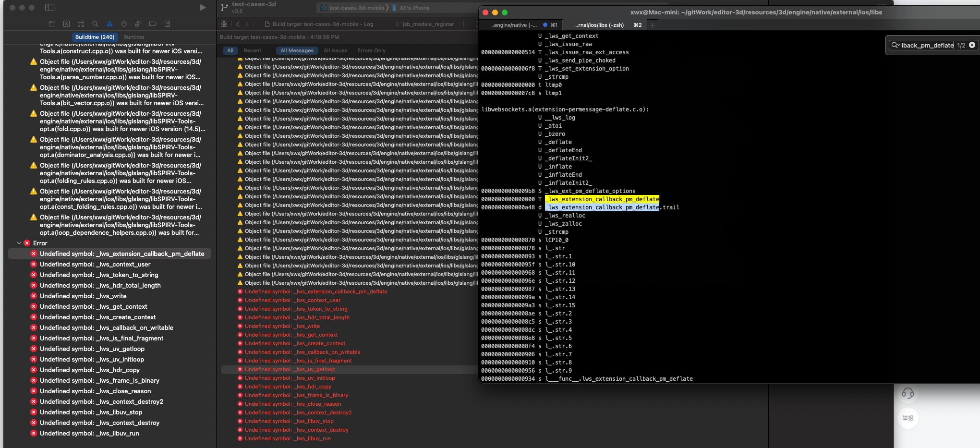This screenshot has width=980, height=448.
Task: Select Undefined symbol _lws_libuv_run issue in navigator
Action: pos(109,434)
